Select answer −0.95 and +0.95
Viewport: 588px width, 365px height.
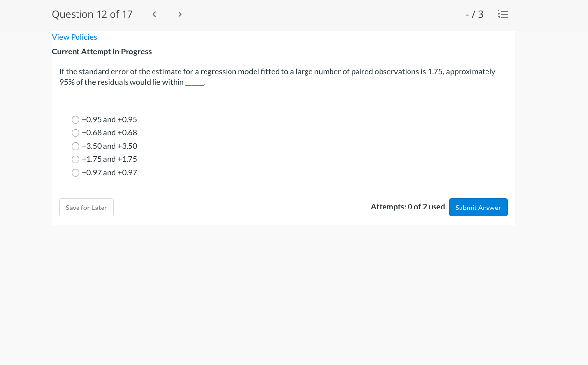click(x=76, y=119)
